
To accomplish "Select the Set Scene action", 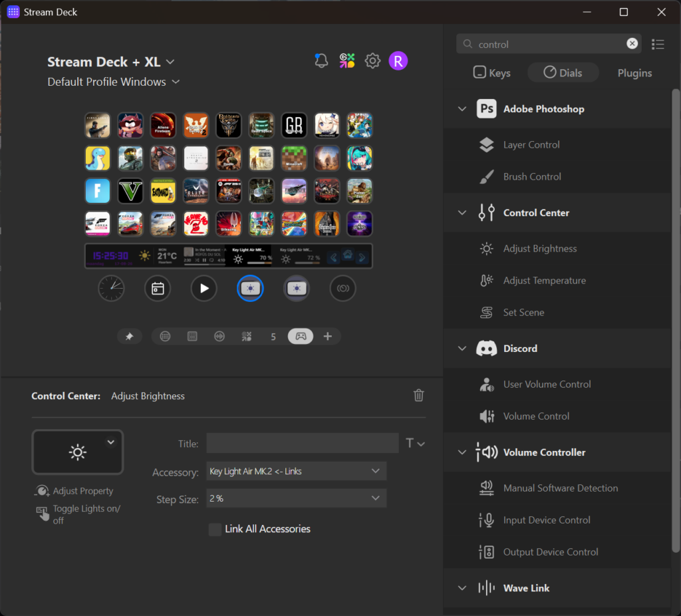I will 557,312.
